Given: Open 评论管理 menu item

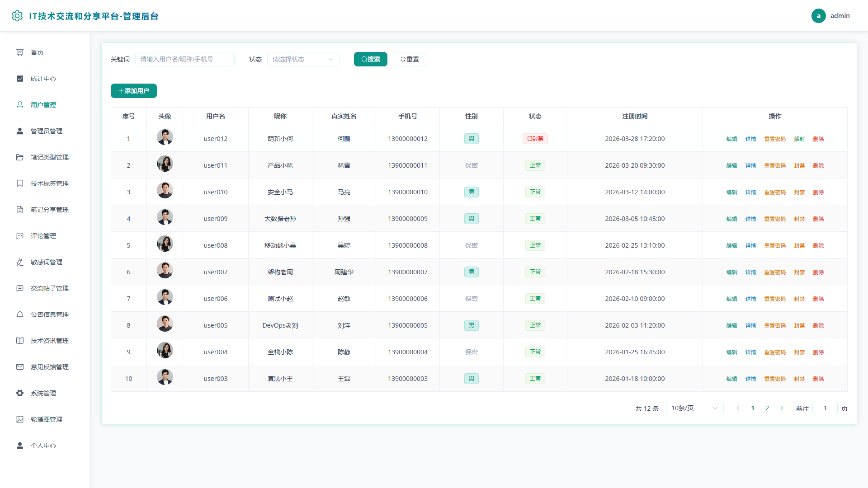Looking at the screenshot, I should click(x=45, y=236).
